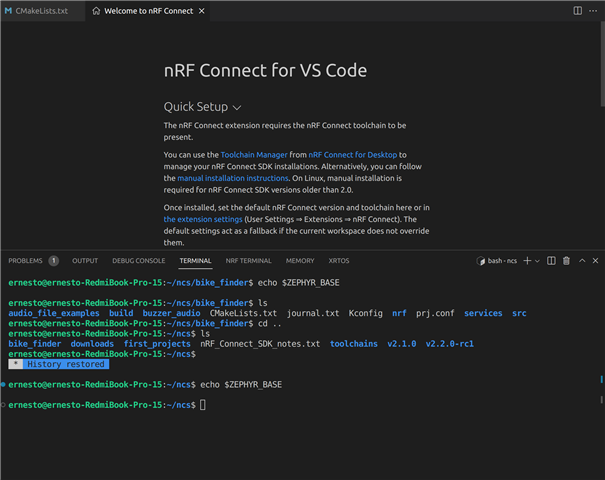Select the Welcome to nRF Connect tab

[x=149, y=11]
